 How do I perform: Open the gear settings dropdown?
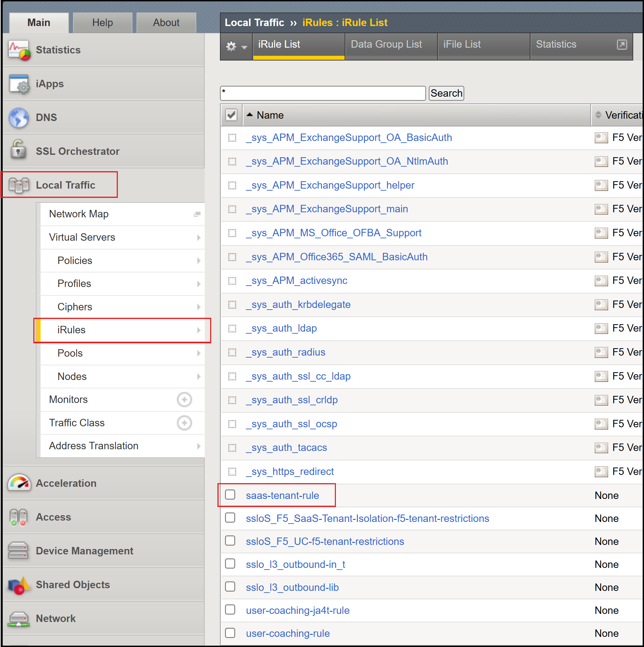[236, 46]
